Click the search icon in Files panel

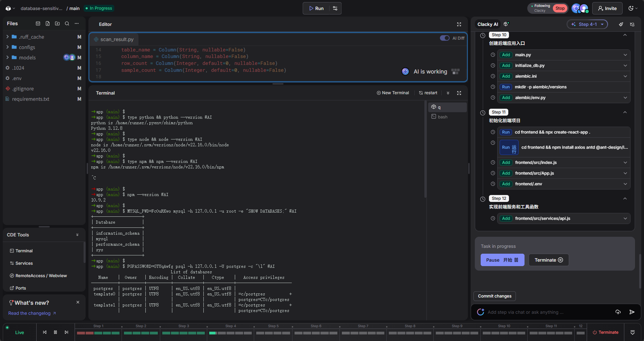[67, 23]
